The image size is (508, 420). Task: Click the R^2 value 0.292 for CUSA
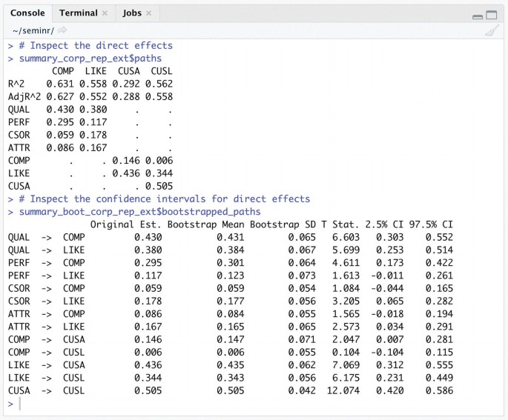click(x=126, y=84)
